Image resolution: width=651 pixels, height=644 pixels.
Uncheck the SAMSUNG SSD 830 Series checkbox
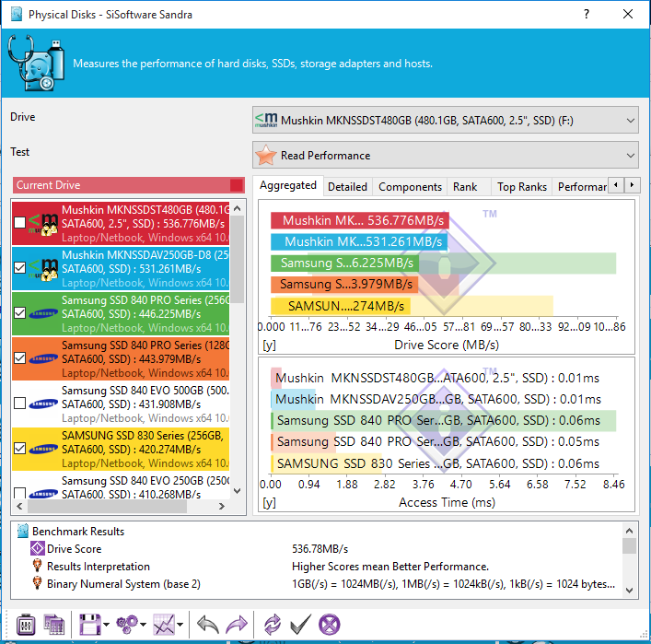point(19,449)
